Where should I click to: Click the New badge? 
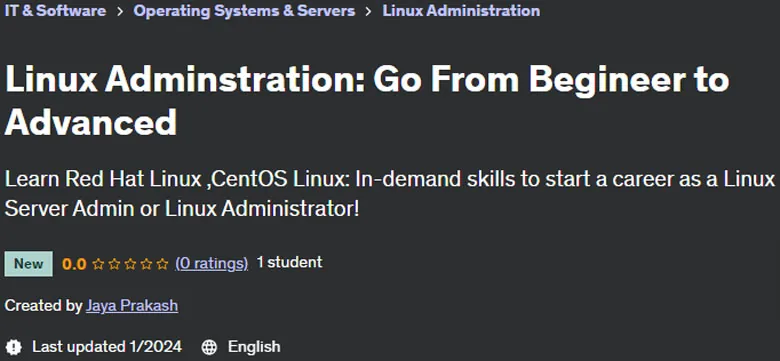[28, 264]
